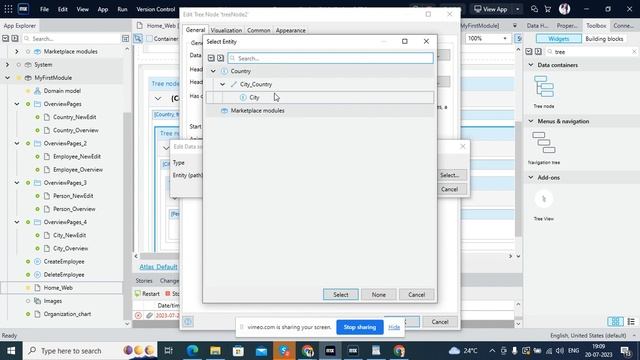Click the Stop sharing button
Viewport: 640px width, 360px height.
point(360,327)
